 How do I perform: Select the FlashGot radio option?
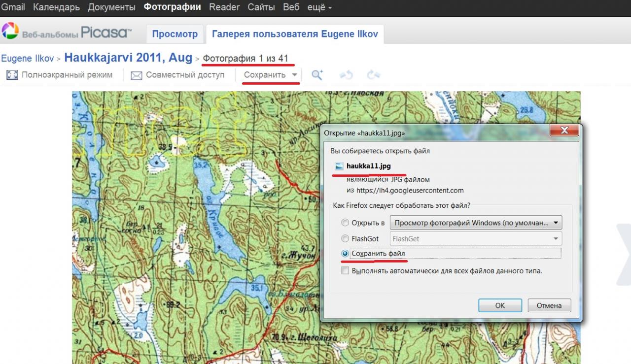345,239
